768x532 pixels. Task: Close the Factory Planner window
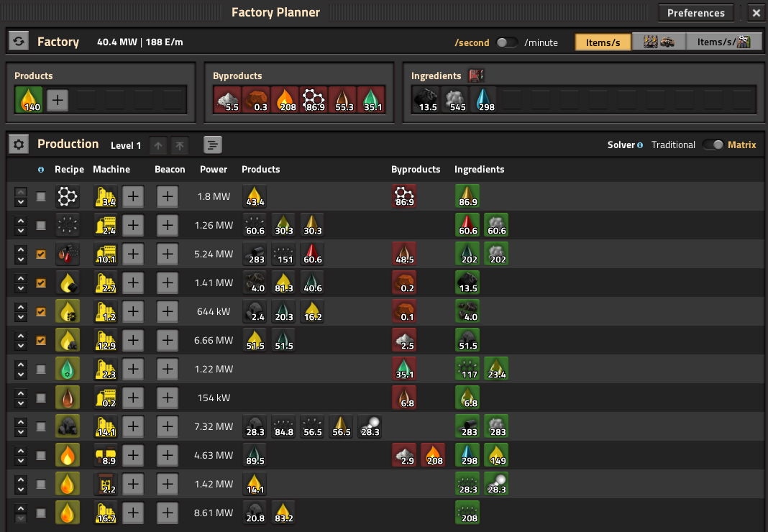(756, 13)
